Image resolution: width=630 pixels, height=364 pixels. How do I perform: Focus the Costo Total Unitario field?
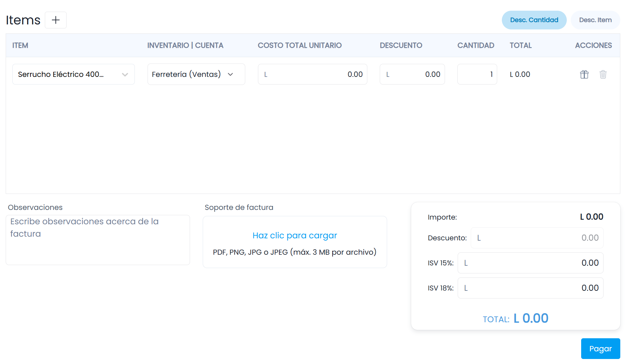pyautogui.click(x=312, y=74)
